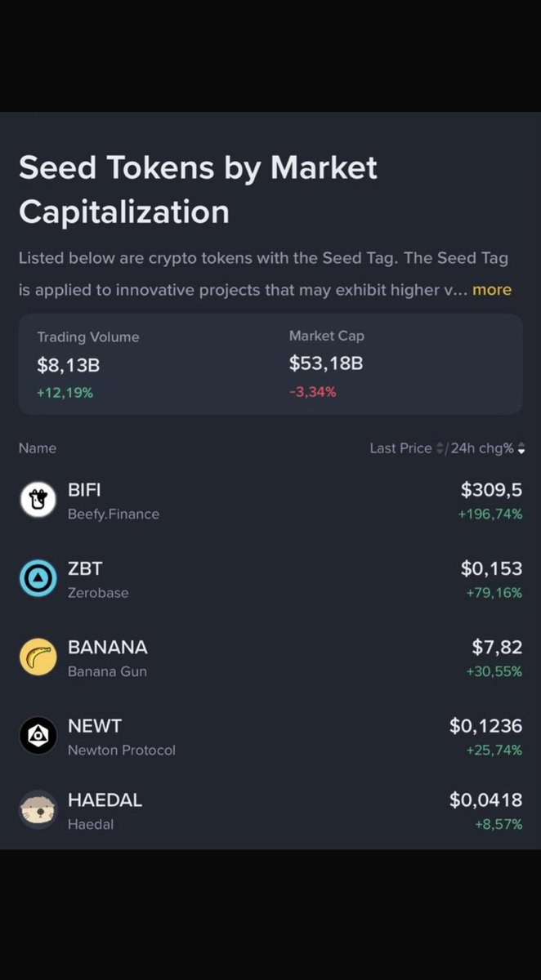The height and width of the screenshot is (980, 541).
Task: Open the BIFI cow logo icon
Action: click(x=38, y=500)
